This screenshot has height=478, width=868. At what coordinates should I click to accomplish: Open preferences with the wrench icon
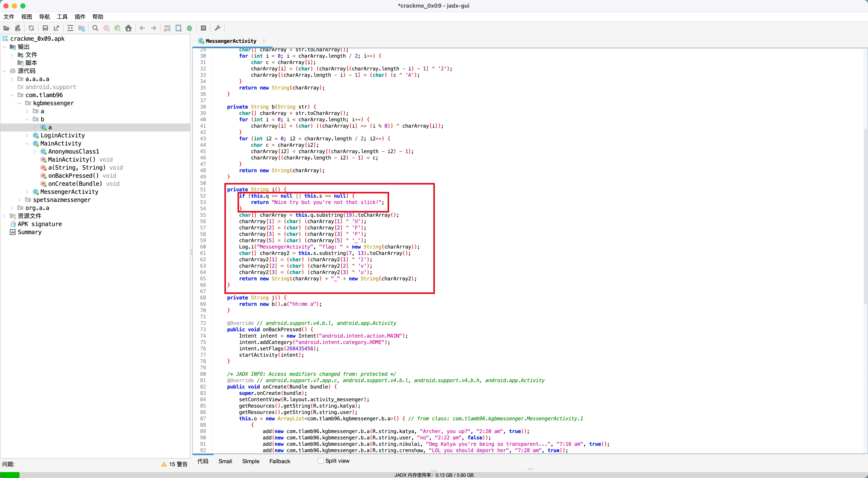pos(218,28)
